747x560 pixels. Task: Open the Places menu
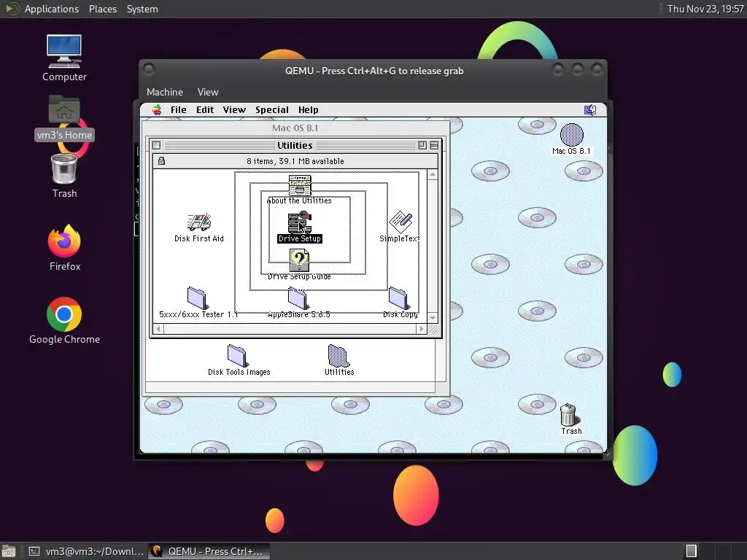click(103, 9)
